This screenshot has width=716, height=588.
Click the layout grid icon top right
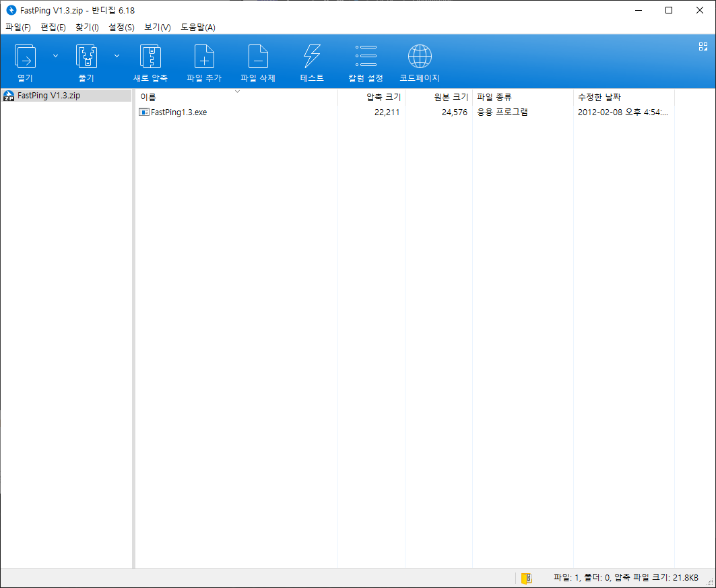(703, 46)
